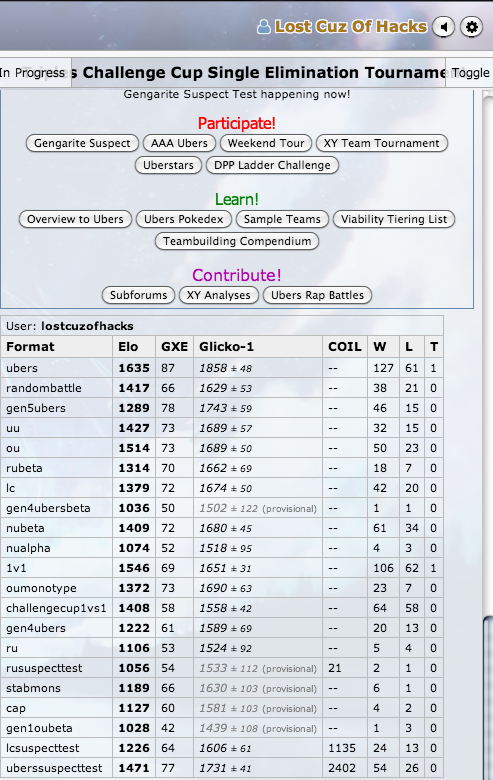493x780 pixels.
Task: Click the Toggle tournament button
Action: (470, 73)
